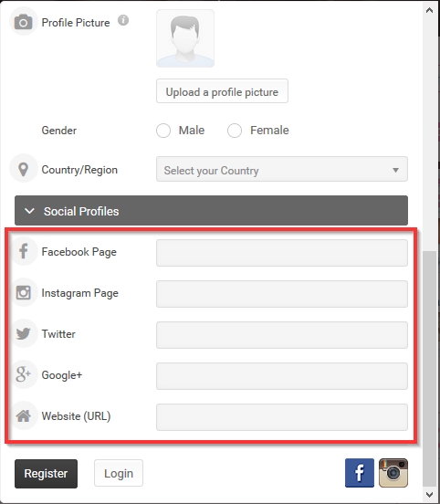This screenshot has width=440, height=504.
Task: Select the Female gender radio button
Action: point(235,131)
